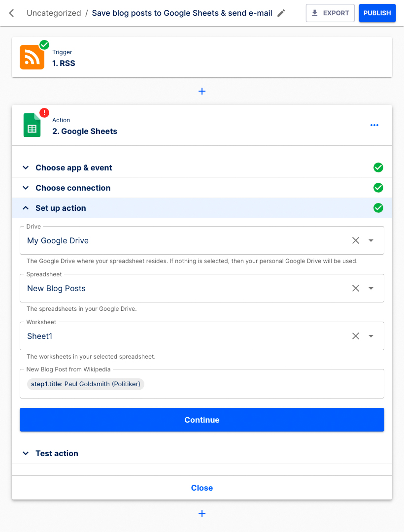The width and height of the screenshot is (404, 532).
Task: Expand the Test action section
Action: (57, 453)
